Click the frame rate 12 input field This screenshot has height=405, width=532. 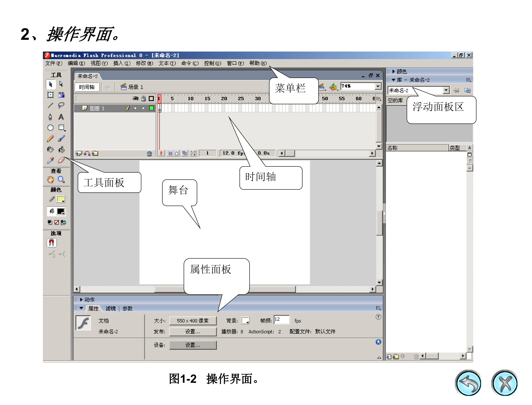[x=281, y=320]
